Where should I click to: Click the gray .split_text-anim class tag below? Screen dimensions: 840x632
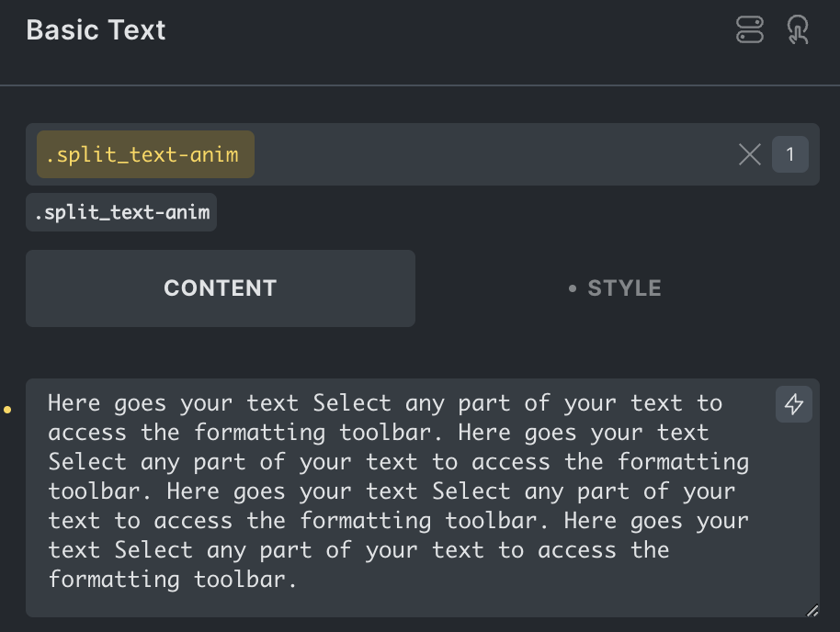pyautogui.click(x=121, y=212)
